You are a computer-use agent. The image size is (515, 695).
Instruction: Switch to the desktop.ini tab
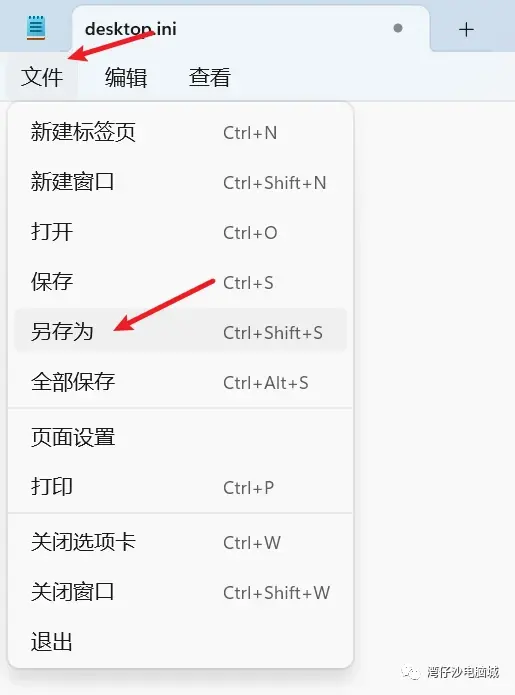[x=250, y=29]
